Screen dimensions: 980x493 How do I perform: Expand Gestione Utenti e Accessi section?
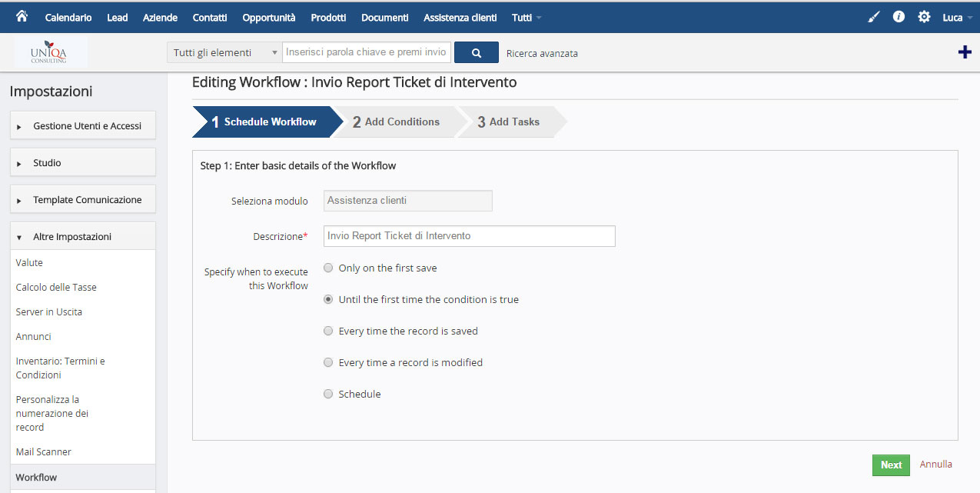coord(83,126)
